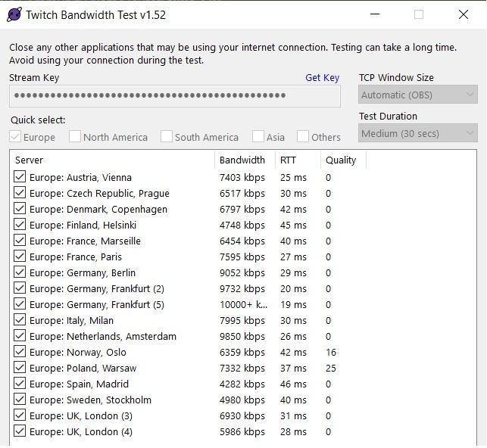Image resolution: width=487 pixels, height=448 pixels.
Task: Select the 'Europe: Norway, Oslo' server name
Action: coord(78,353)
